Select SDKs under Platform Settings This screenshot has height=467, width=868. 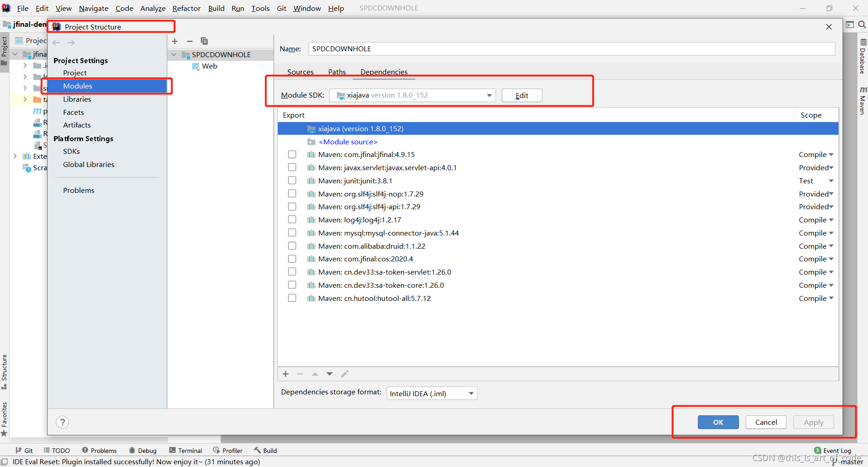(72, 151)
